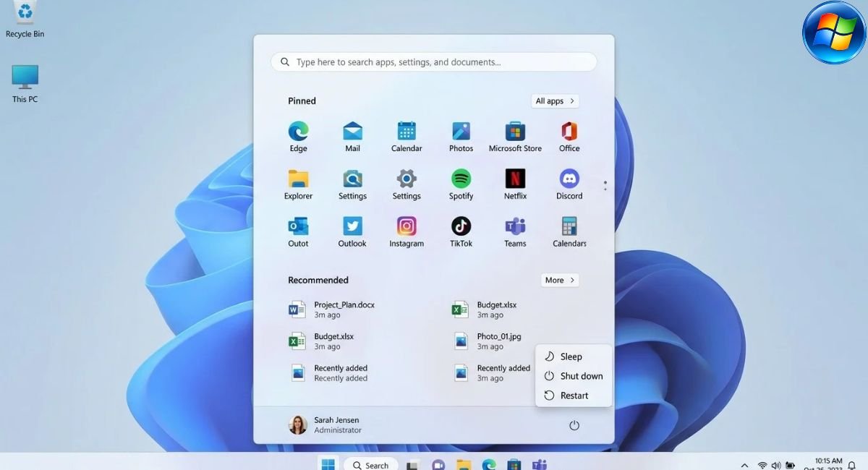
Task: Open Task View from the taskbar
Action: (x=413, y=465)
